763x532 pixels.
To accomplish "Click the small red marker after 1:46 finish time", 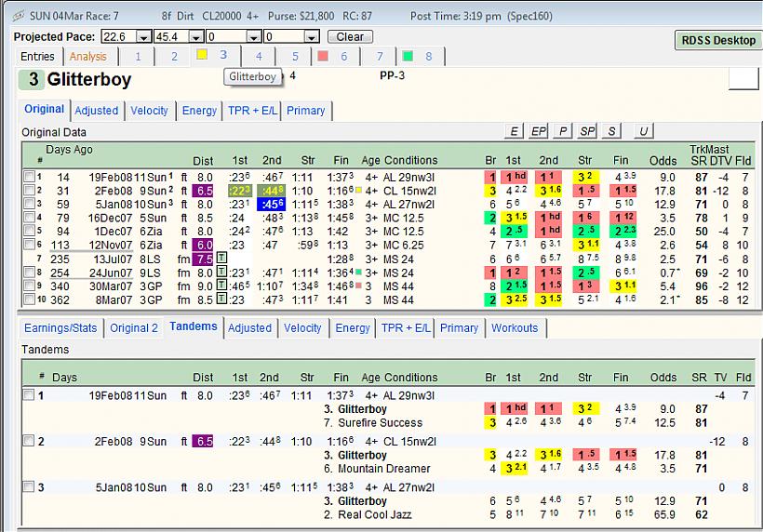I will click(358, 286).
